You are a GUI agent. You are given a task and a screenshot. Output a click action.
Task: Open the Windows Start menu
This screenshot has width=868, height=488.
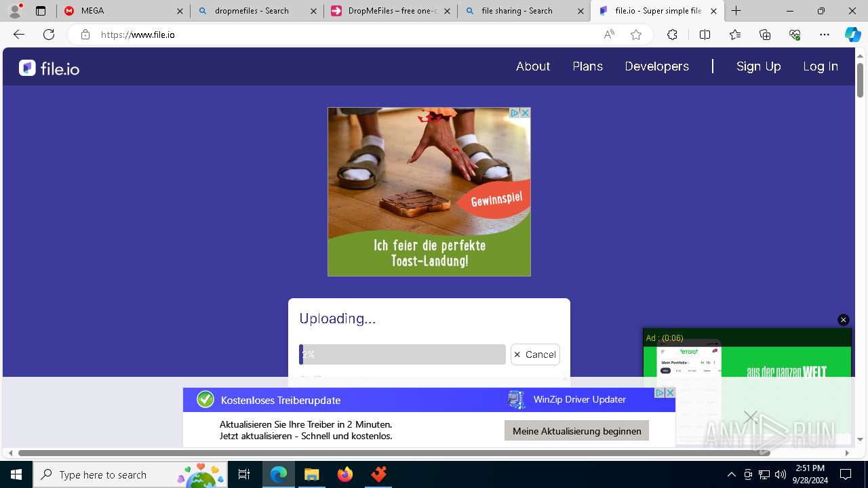coord(16,474)
